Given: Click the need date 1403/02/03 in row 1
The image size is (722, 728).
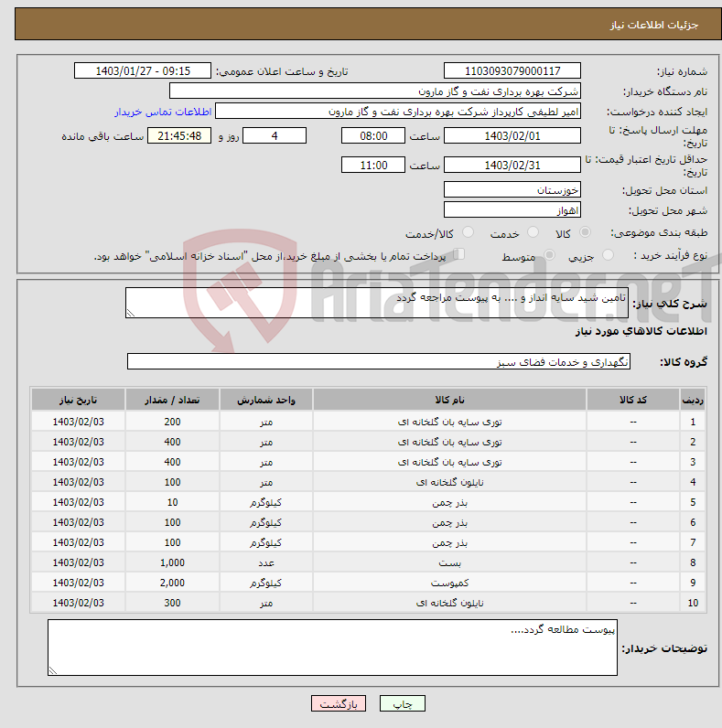Looking at the screenshot, I should tap(78, 422).
